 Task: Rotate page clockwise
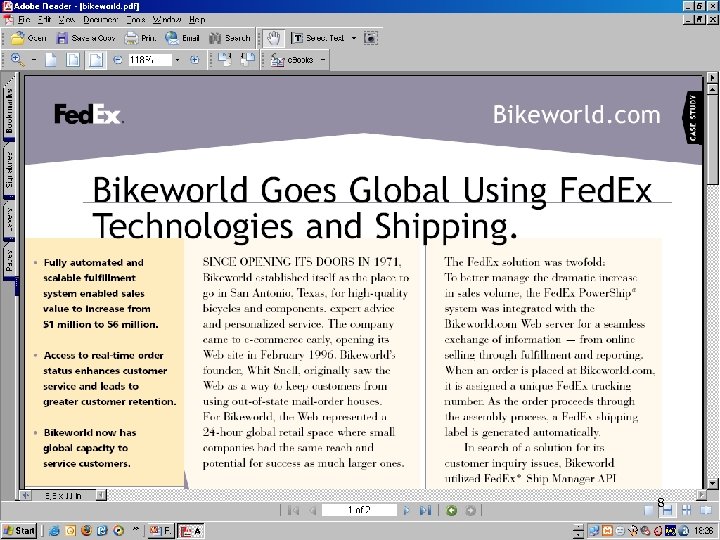225,59
